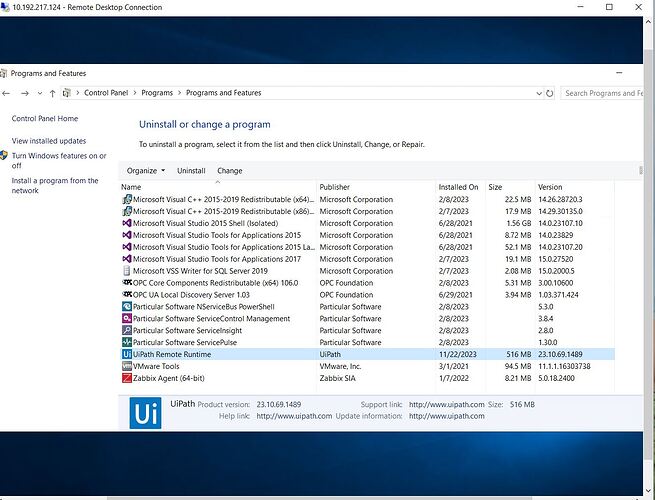The height and width of the screenshot is (500, 655).
Task: Click Microsoft VSS Writer for SQL Server icon
Action: (x=127, y=271)
